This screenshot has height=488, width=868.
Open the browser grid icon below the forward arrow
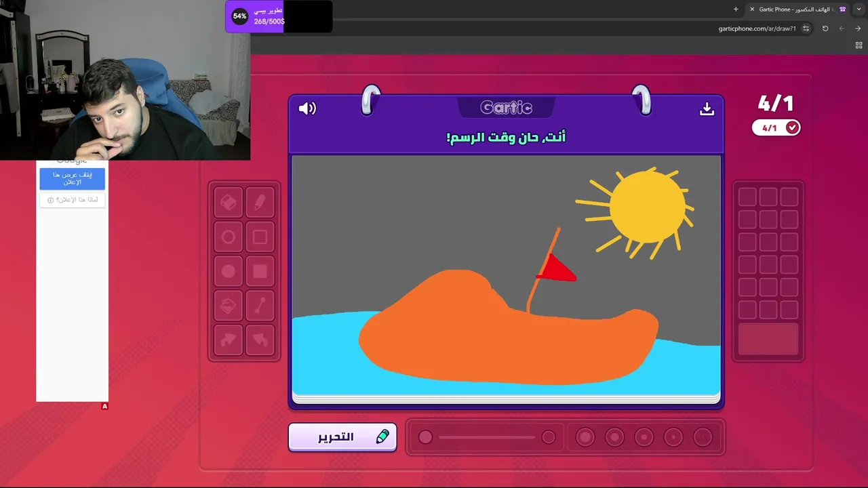tap(859, 45)
